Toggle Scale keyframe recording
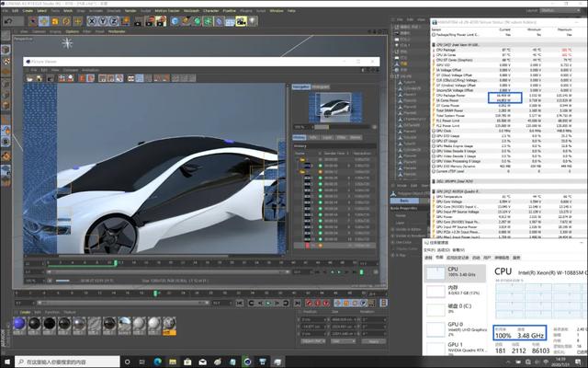The image size is (588, 368). click(346, 303)
